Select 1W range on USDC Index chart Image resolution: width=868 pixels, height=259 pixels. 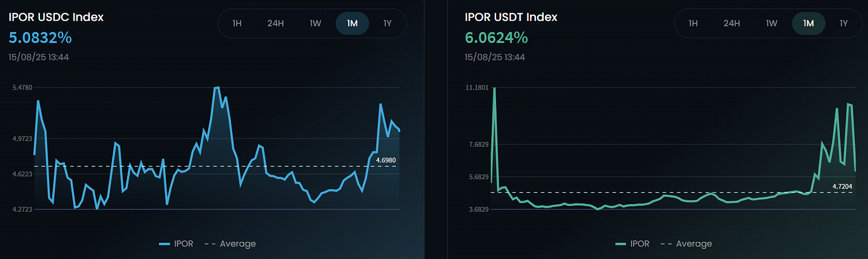click(315, 23)
